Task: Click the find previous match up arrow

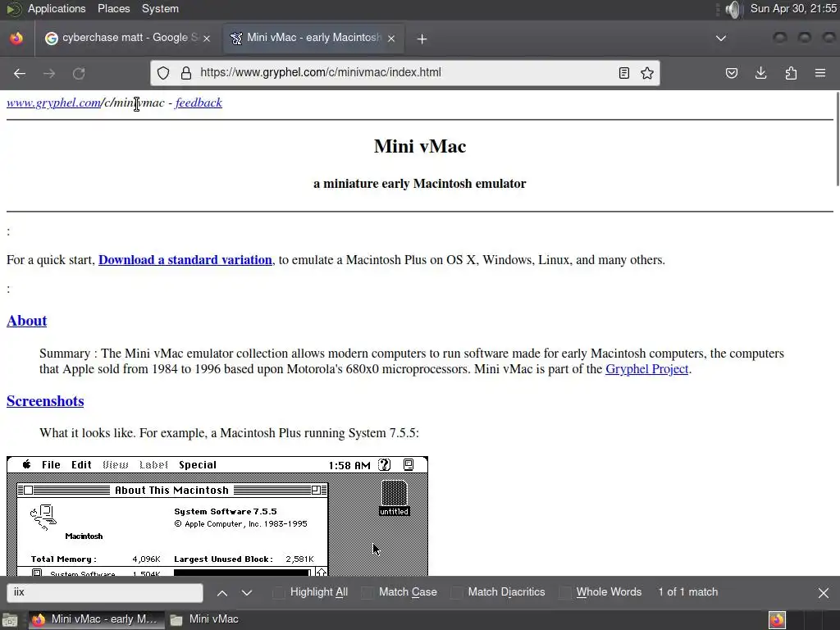Action: pos(222,592)
